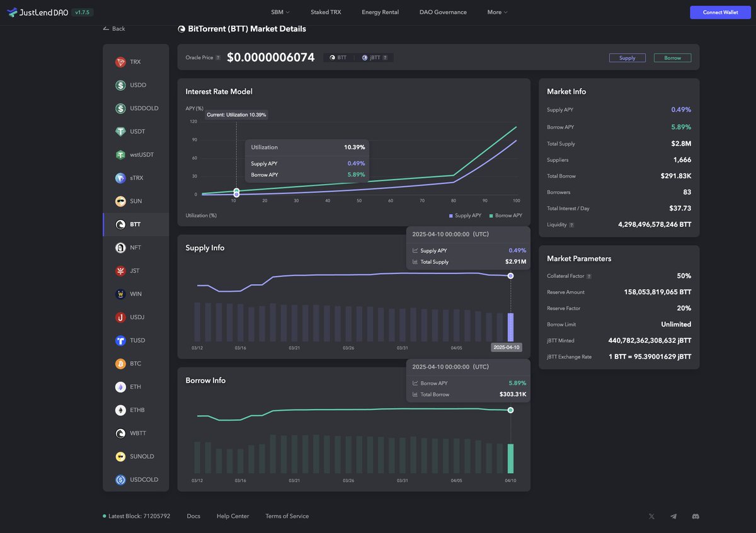The height and width of the screenshot is (533, 756).
Task: Go Back to previous page
Action: pyautogui.click(x=114, y=28)
